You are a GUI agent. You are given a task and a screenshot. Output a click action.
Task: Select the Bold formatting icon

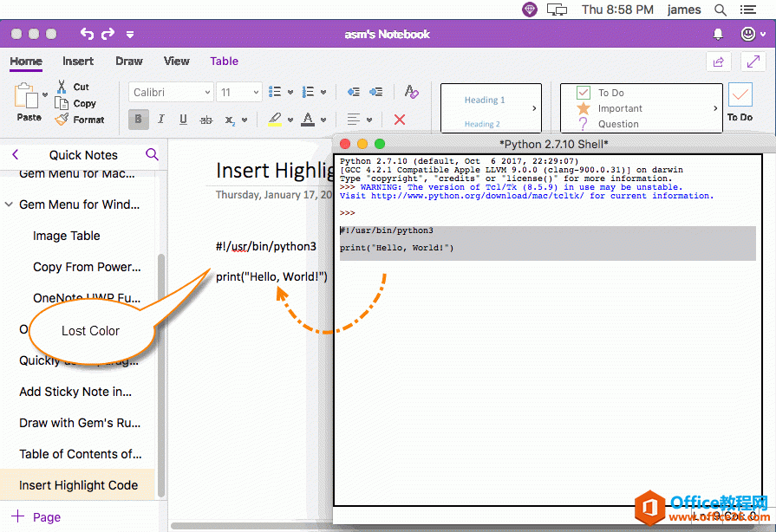pyautogui.click(x=138, y=119)
